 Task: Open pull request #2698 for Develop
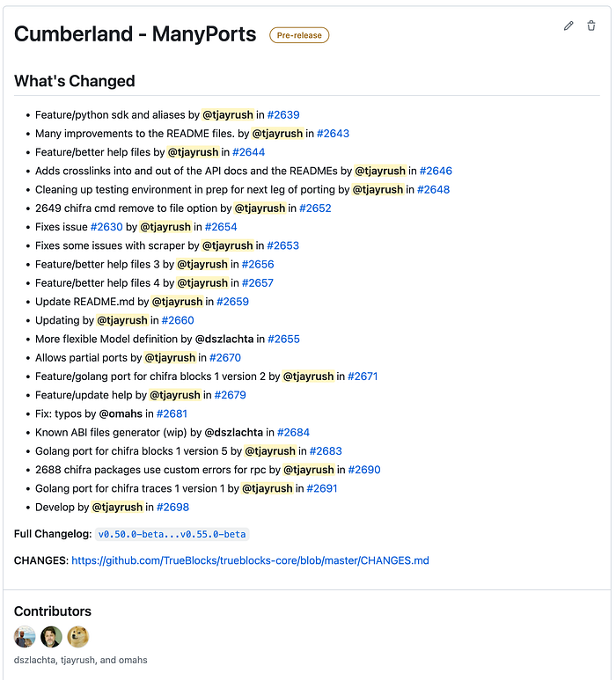172,507
